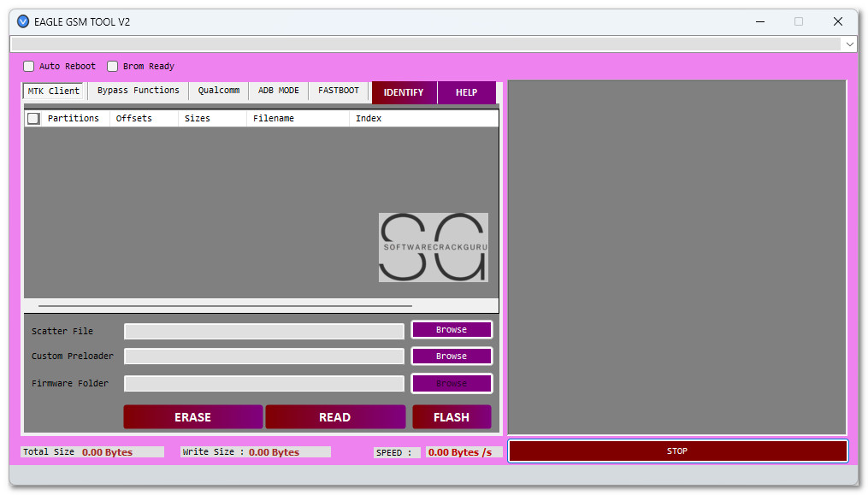Focus the Scatter File input field

[x=264, y=332]
